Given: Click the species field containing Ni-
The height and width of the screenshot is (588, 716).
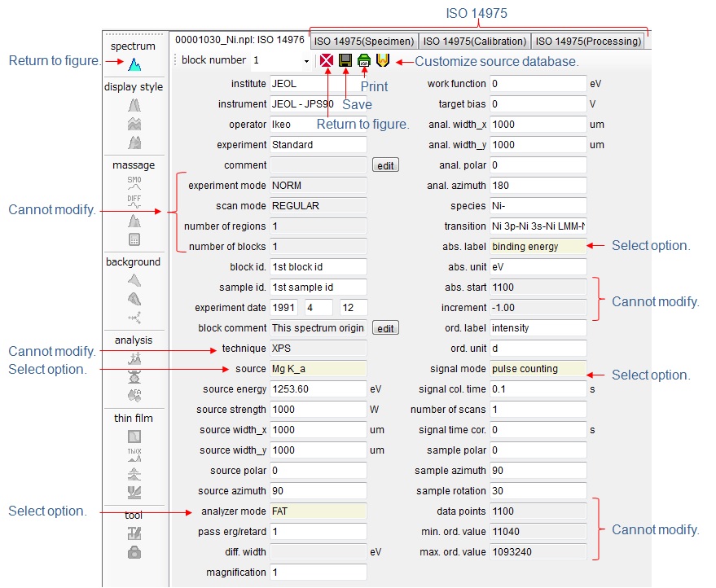Looking at the screenshot, I should (x=538, y=206).
